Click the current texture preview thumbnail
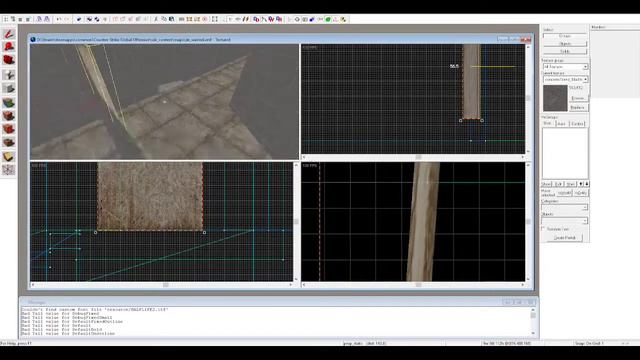Screen dimensions: 640x360 555,98
